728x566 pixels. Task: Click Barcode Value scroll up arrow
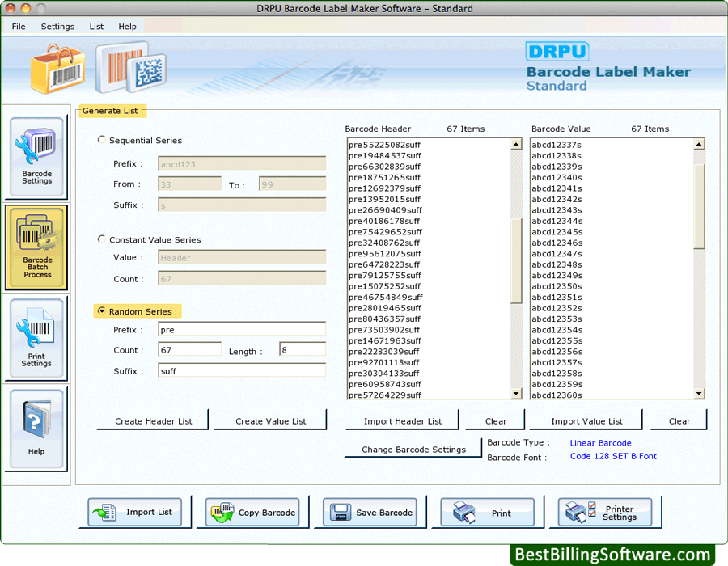point(699,144)
